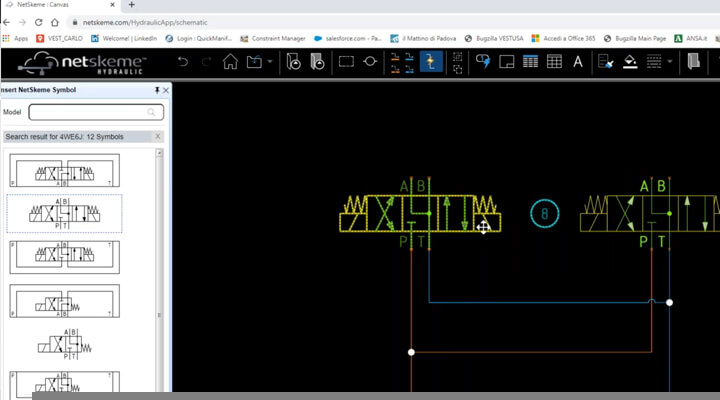This screenshot has height=400, width=720.
Task: Open the Login : QuickManif... bookmark
Action: [199, 39]
